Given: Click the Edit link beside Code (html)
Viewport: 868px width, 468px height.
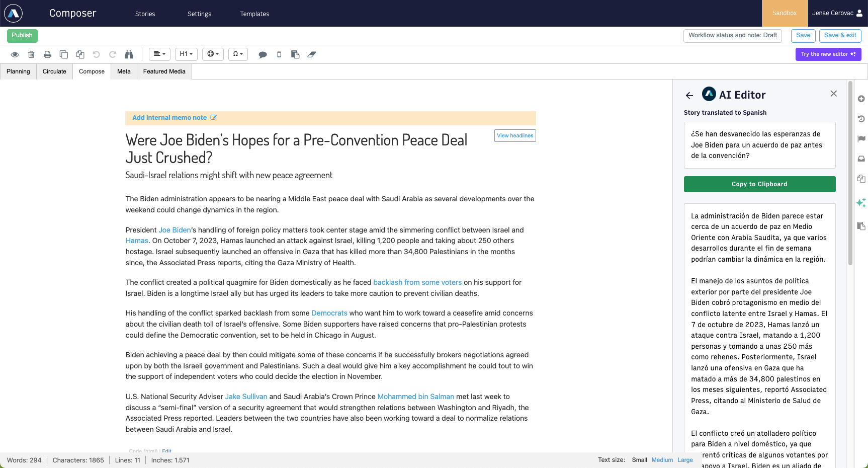Looking at the screenshot, I should coord(166,451).
